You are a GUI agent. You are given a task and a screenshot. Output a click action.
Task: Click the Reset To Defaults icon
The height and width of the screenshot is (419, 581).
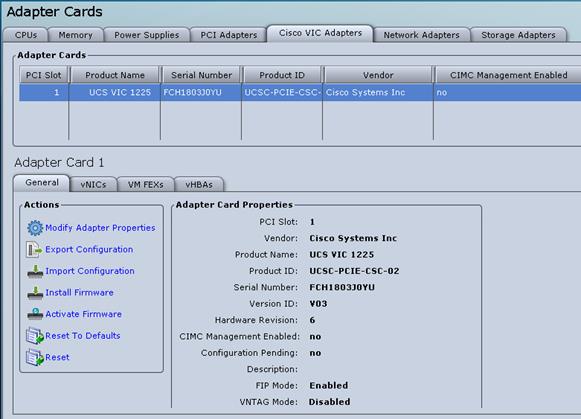pos(34,336)
